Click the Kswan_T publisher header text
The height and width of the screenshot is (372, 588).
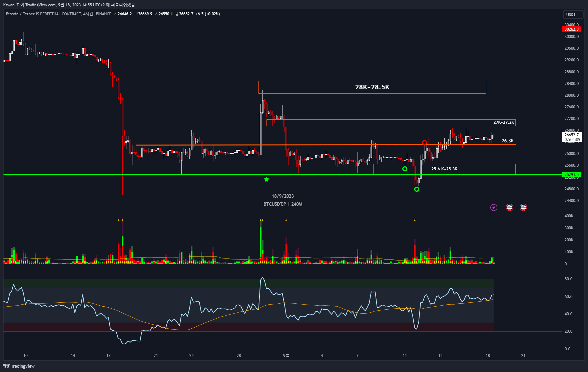pyautogui.click(x=69, y=5)
